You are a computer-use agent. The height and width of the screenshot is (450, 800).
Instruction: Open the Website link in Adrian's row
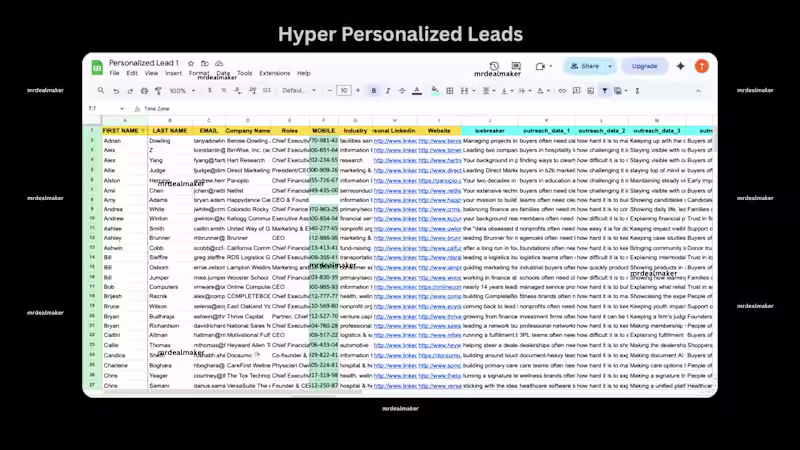pos(440,141)
